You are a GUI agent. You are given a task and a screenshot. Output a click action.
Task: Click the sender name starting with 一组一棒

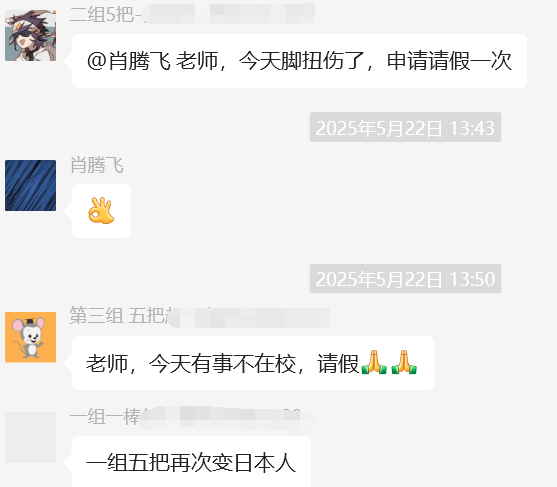[x=192, y=416]
